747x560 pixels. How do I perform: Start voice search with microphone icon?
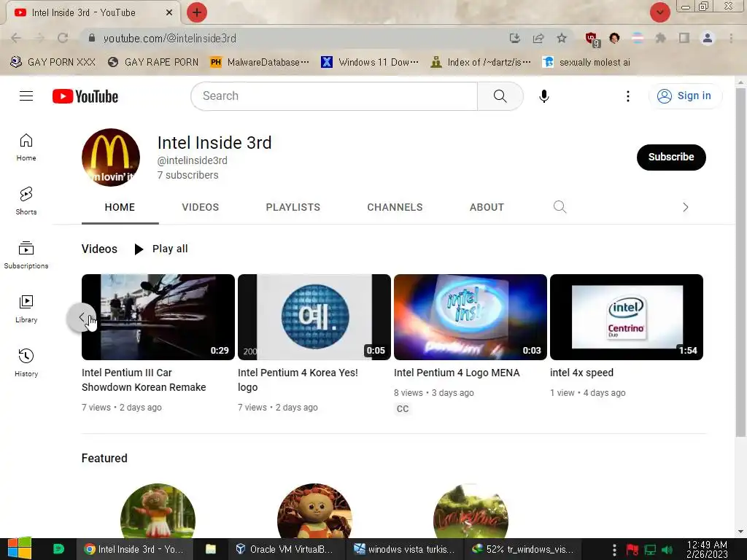pyautogui.click(x=544, y=96)
